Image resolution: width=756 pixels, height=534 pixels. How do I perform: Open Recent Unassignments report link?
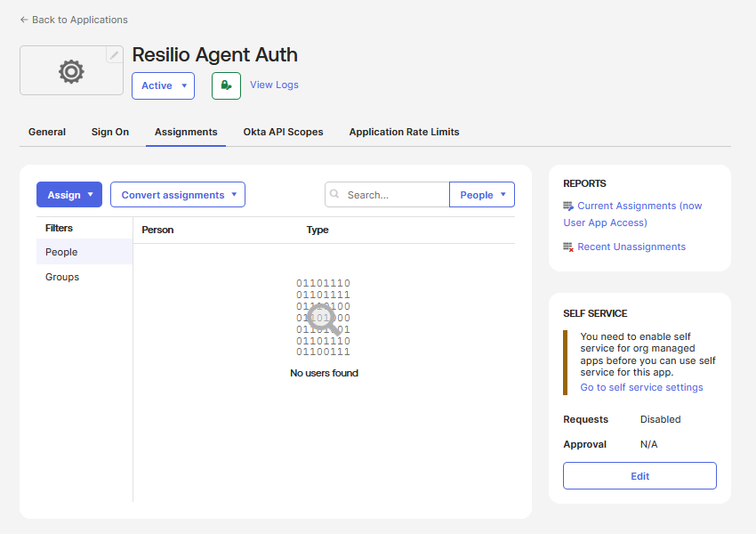[x=631, y=247]
